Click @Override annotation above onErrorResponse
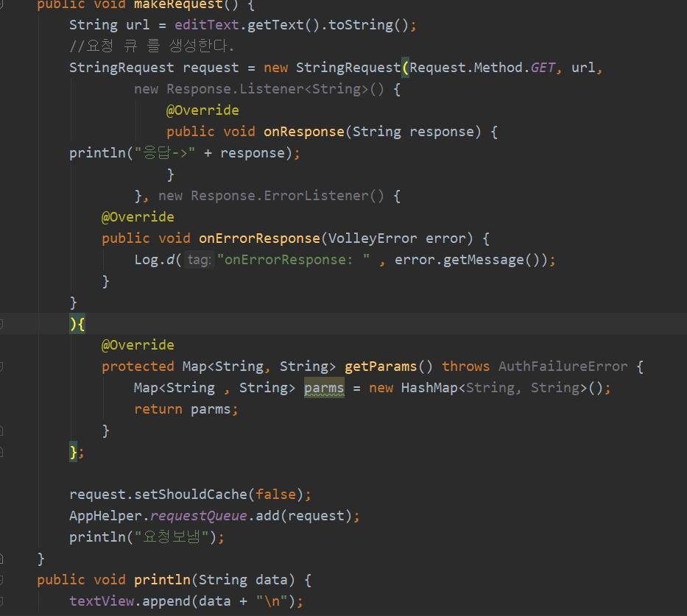 [138, 217]
